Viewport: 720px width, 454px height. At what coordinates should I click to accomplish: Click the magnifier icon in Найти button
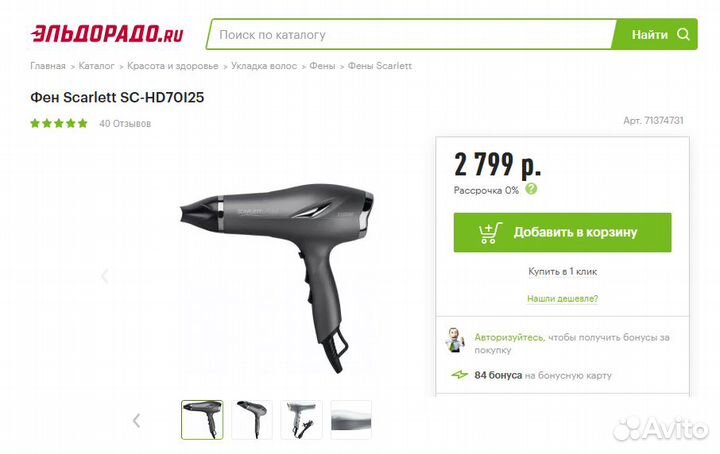683,34
